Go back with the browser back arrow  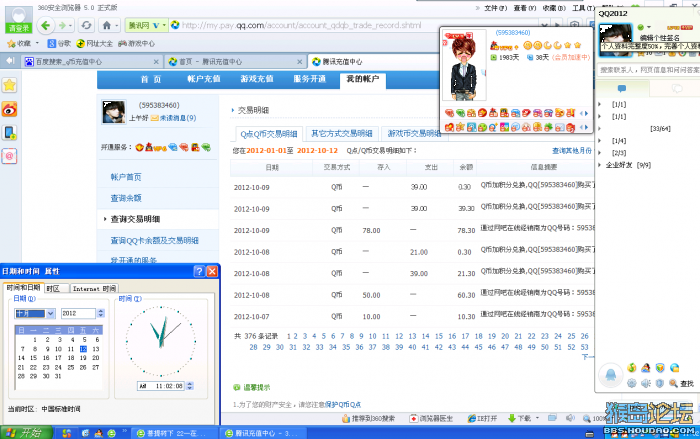point(46,25)
